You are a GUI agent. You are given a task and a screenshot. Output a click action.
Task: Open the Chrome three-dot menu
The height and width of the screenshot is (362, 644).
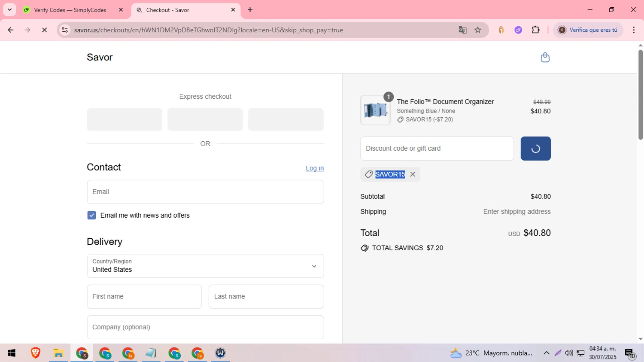click(x=634, y=30)
